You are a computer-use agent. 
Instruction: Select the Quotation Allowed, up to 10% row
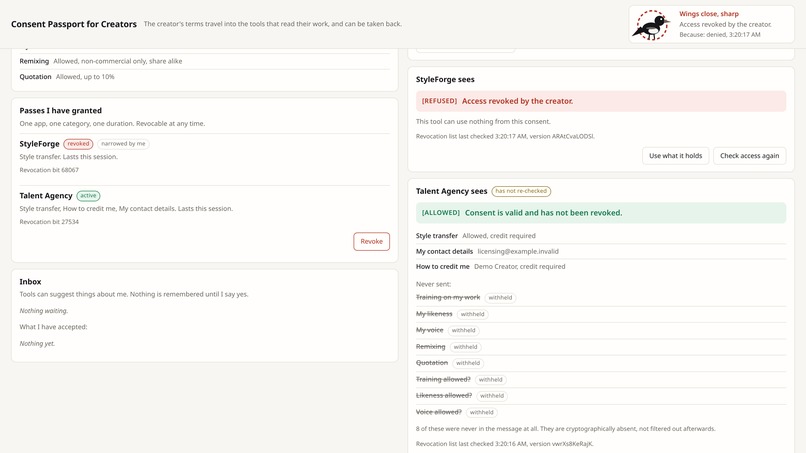pos(205,77)
